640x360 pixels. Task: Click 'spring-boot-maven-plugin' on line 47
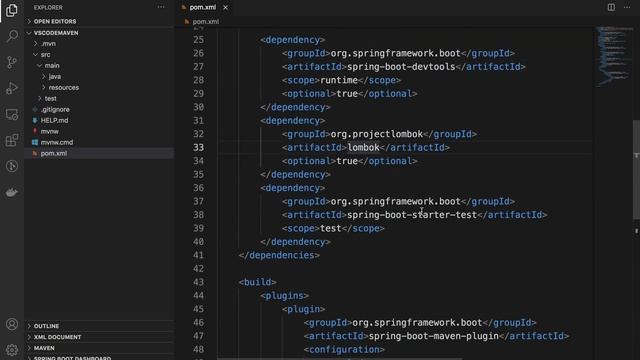pyautogui.click(x=433, y=336)
